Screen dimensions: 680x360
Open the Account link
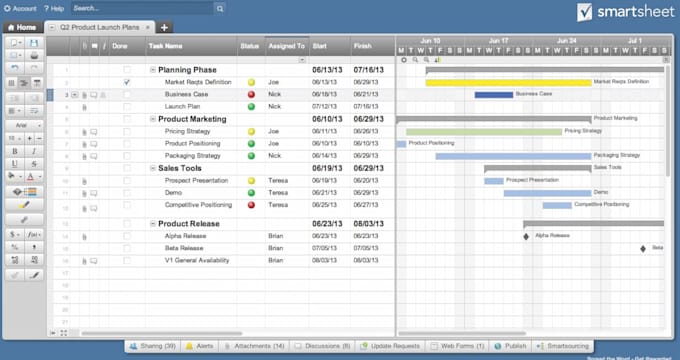tap(20, 8)
